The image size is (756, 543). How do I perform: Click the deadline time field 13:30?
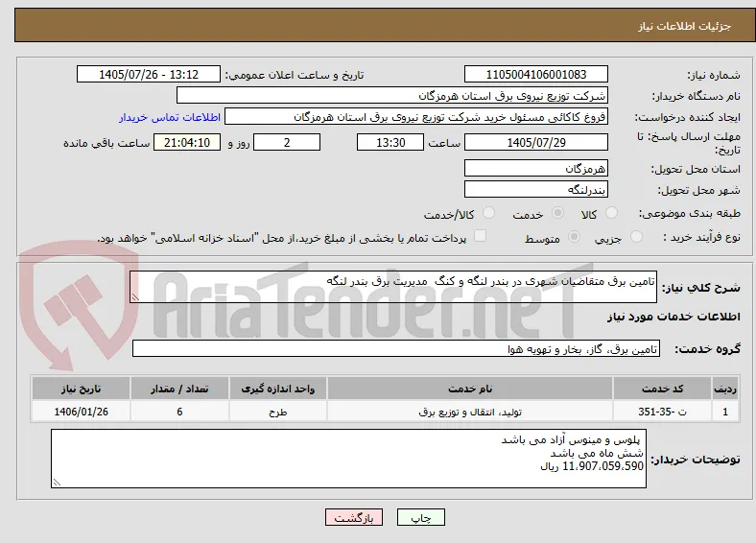click(390, 142)
